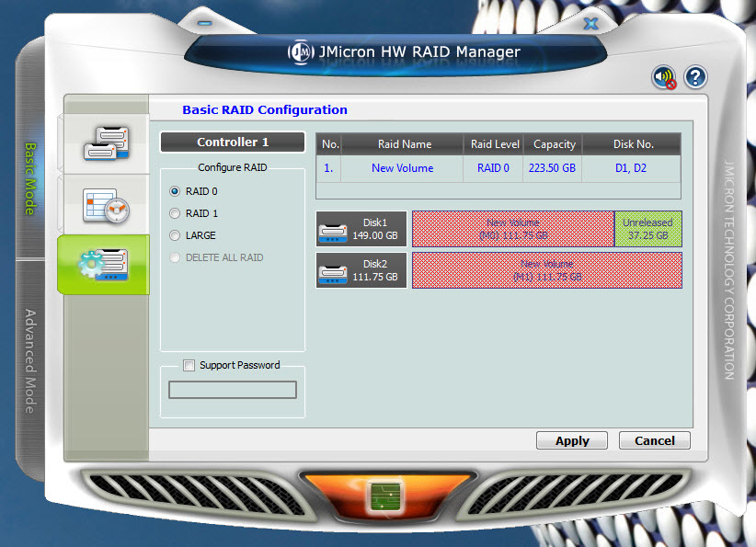Select the New Volume raid name cell
This screenshot has width=756, height=547.
pos(402,168)
